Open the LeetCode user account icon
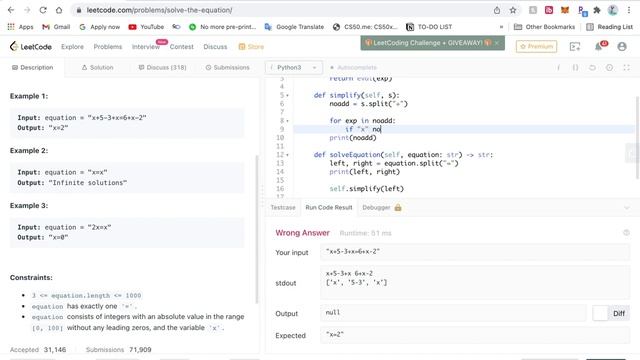640x360 pixels. pos(622,47)
